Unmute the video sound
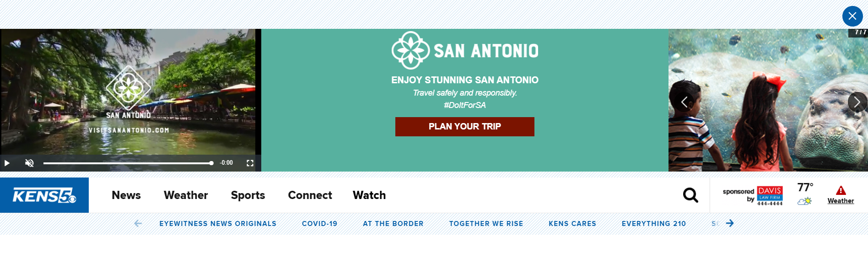868x253 pixels. click(29, 163)
